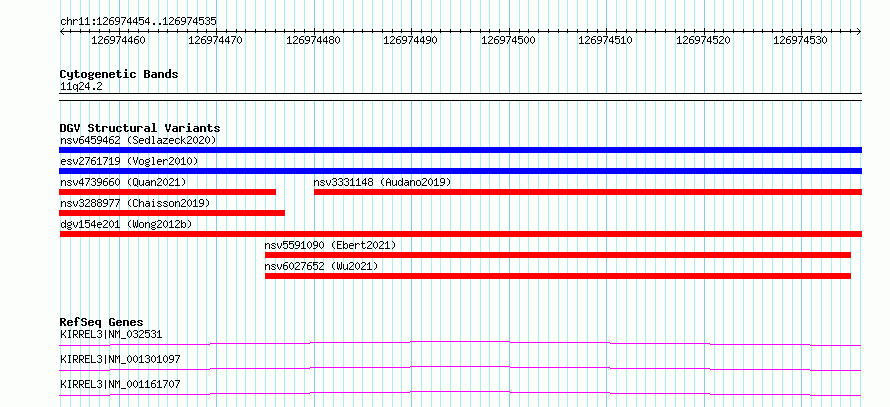Click the magenta line for KIRREL3|NM_032531
This screenshot has height=407, width=890.
point(460,343)
